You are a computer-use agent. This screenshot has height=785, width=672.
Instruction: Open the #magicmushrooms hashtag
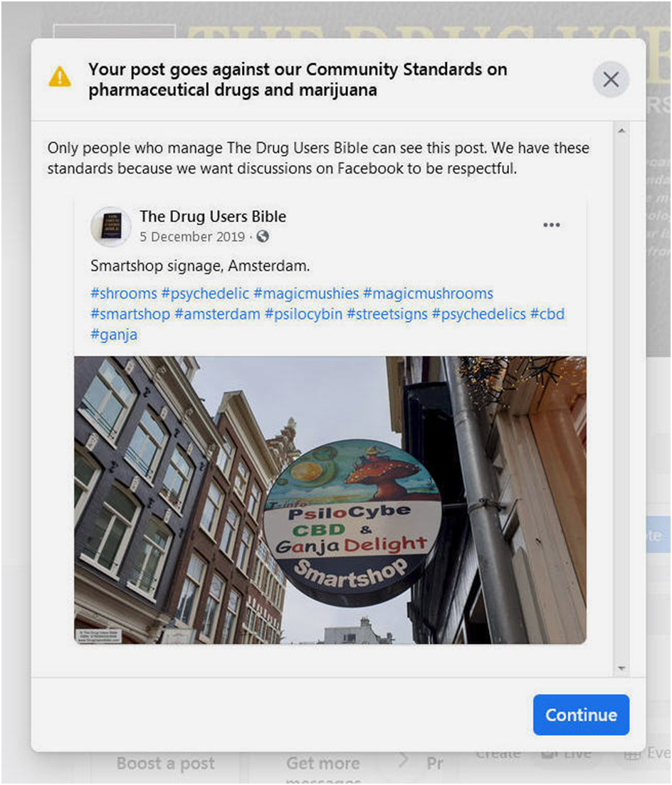(428, 293)
